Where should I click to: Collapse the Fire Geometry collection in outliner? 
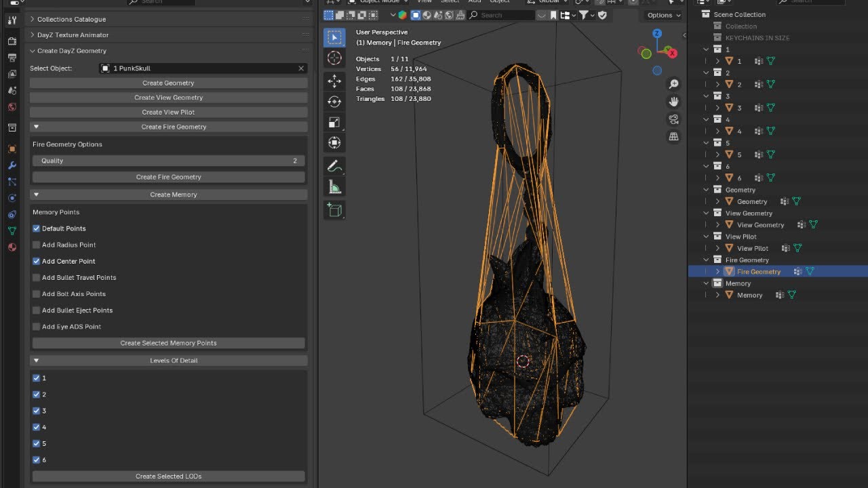[x=707, y=260]
